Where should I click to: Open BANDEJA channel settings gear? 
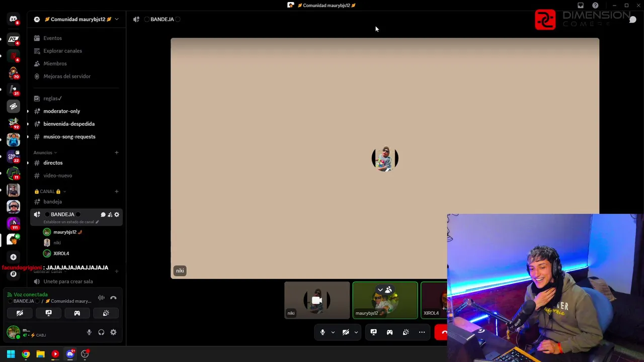(117, 215)
